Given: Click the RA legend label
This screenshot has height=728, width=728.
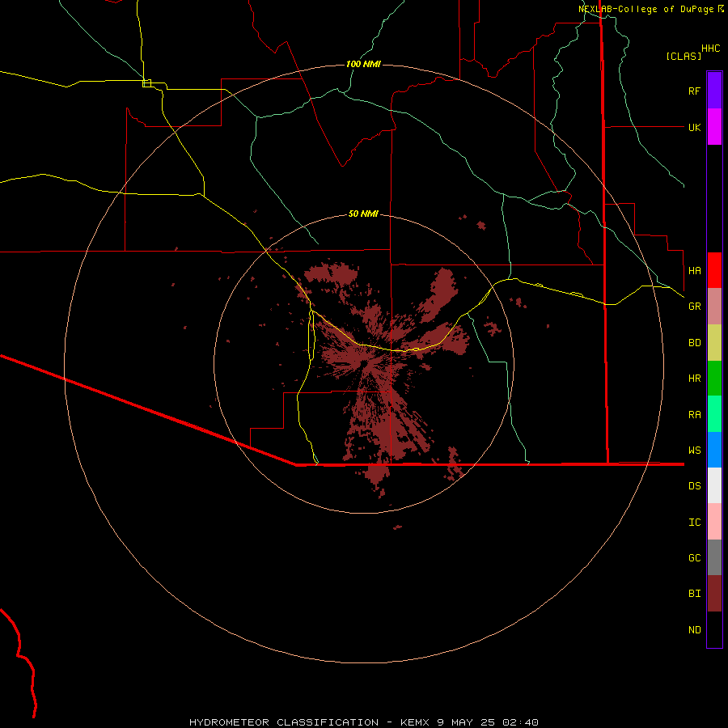Looking at the screenshot, I should click(x=694, y=415).
